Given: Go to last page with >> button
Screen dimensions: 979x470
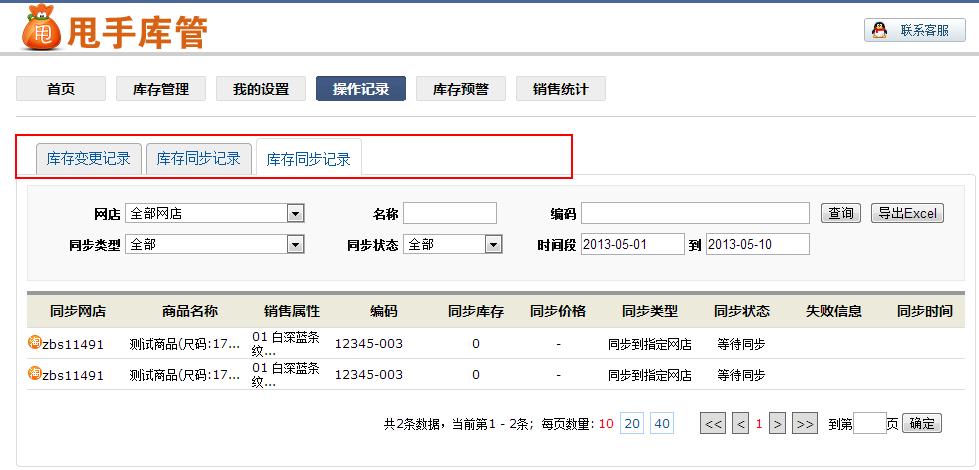Looking at the screenshot, I should pos(805,424).
